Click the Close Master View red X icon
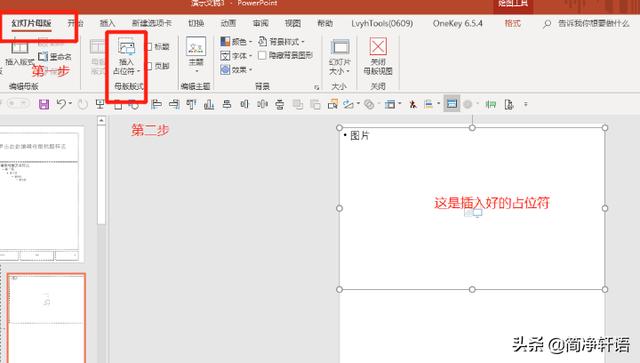The height and width of the screenshot is (363, 640). pos(378,46)
